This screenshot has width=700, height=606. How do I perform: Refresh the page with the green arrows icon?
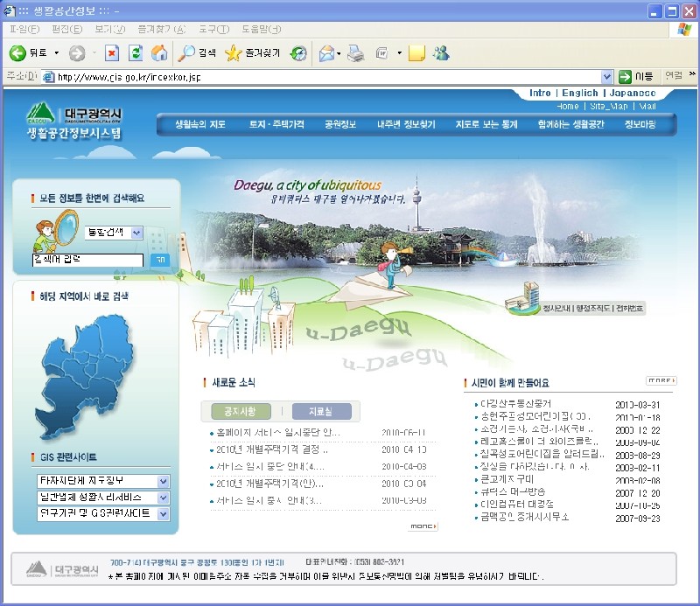pos(136,53)
